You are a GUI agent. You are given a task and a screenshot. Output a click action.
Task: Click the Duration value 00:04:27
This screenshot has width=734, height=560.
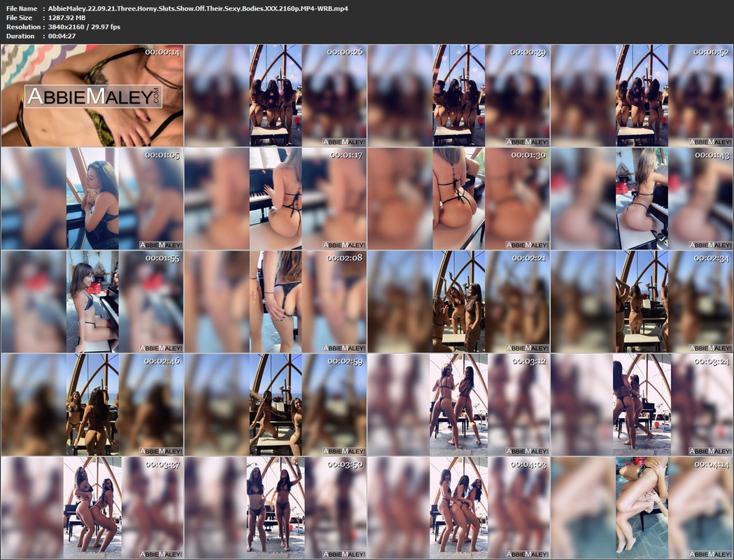point(62,36)
